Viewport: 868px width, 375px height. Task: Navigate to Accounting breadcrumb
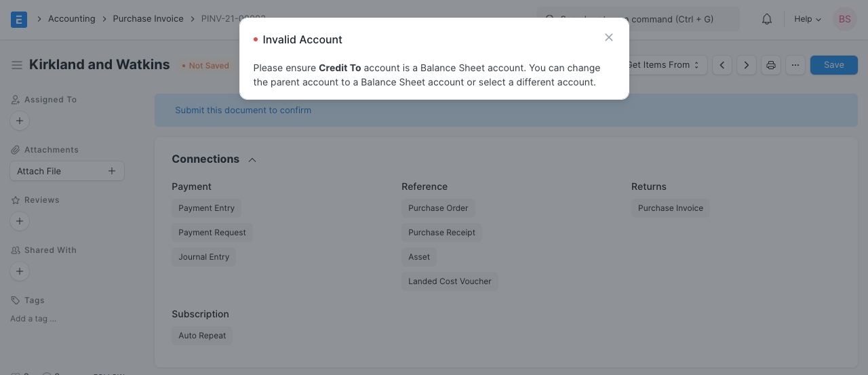[x=71, y=19]
